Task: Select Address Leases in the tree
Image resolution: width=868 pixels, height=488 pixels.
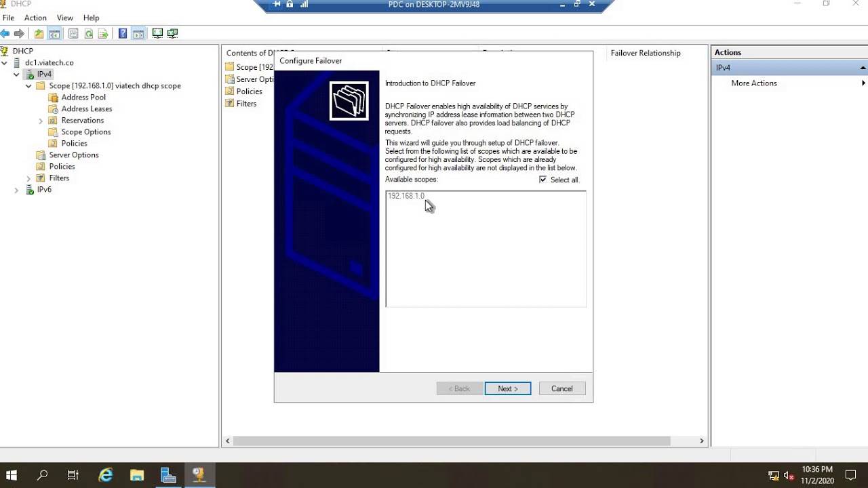Action: (87, 108)
